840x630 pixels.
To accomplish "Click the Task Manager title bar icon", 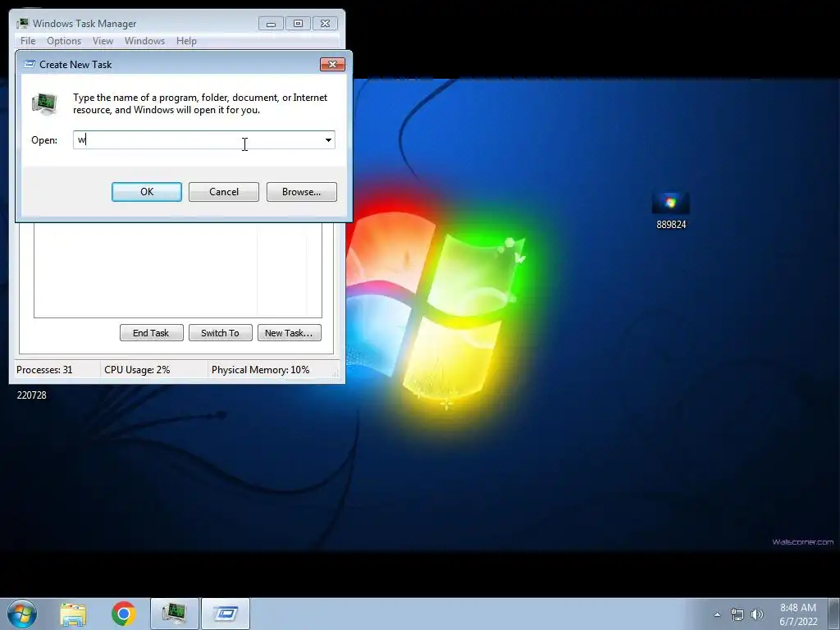I will [22, 23].
